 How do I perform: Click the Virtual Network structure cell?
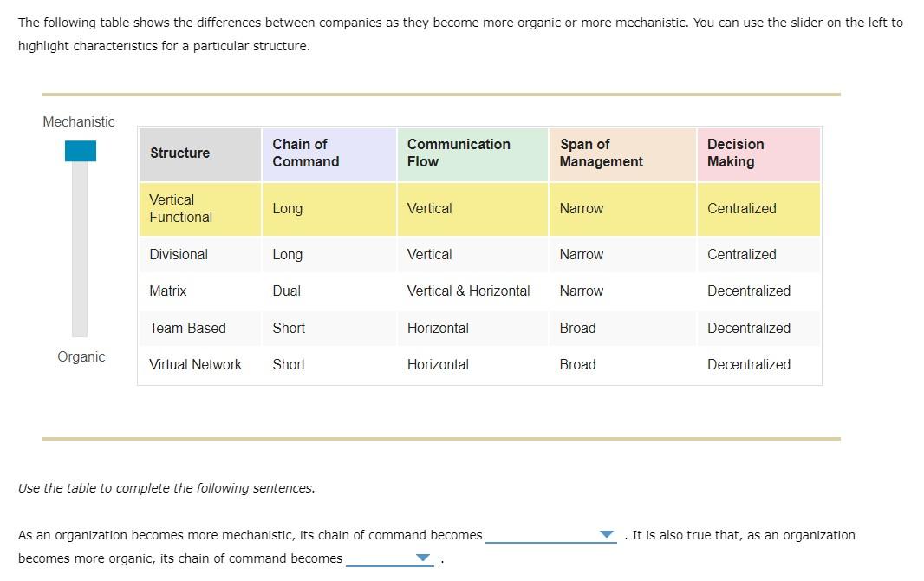(196, 364)
